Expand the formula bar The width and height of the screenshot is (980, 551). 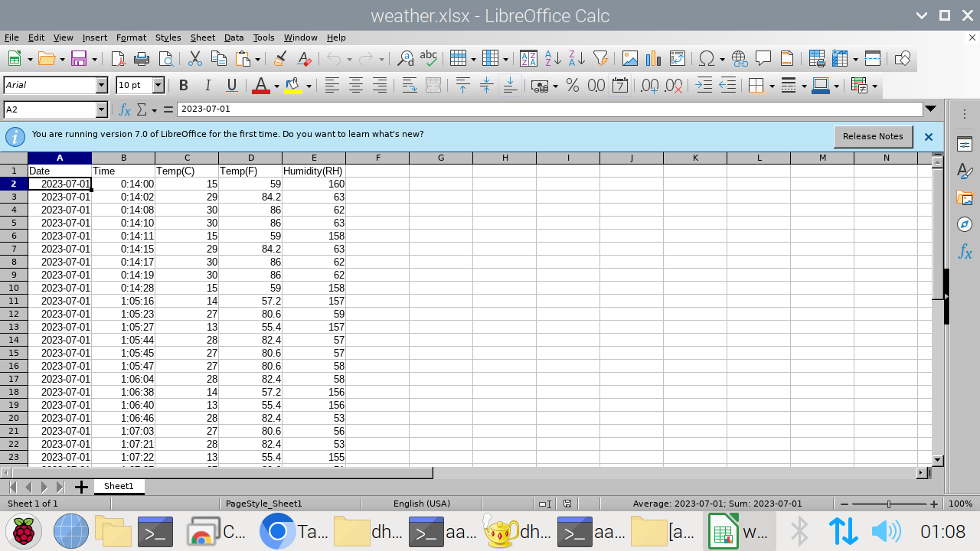[931, 109]
